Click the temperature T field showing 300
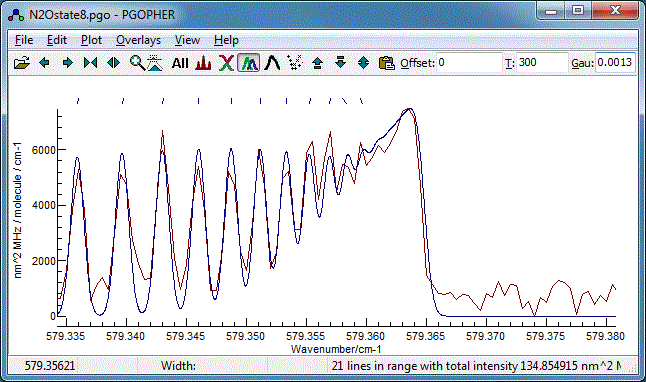 [542, 63]
